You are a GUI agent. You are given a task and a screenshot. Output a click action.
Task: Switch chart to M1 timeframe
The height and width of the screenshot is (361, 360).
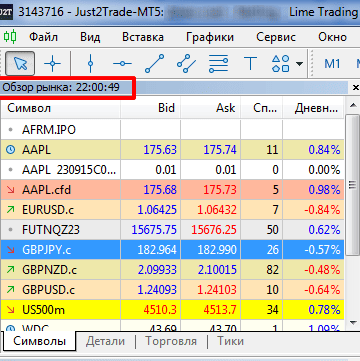click(332, 63)
